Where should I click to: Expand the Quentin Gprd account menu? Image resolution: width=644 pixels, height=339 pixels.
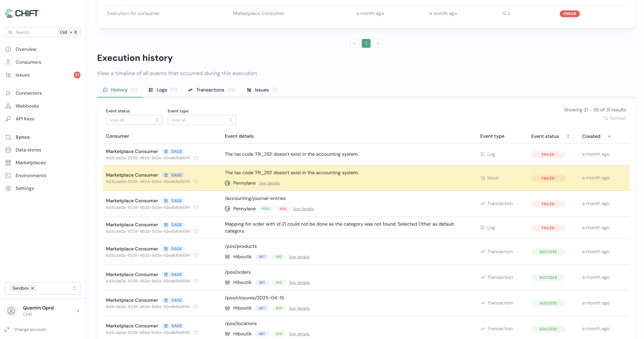point(78,311)
